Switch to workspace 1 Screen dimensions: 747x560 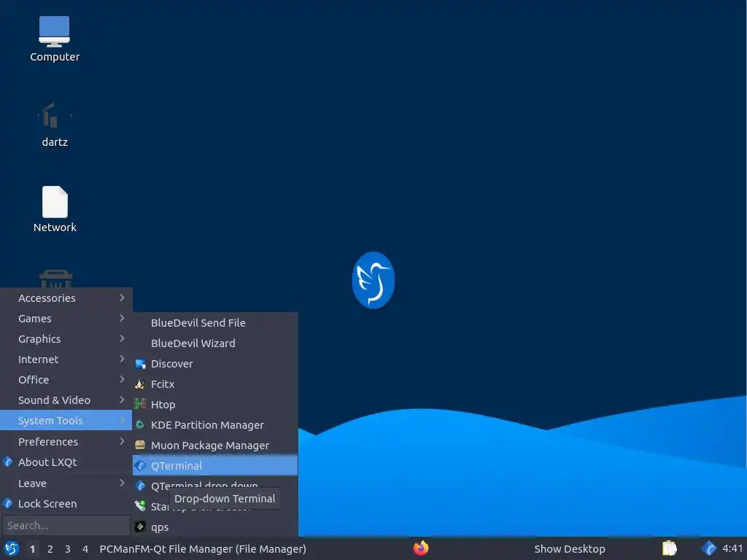pyautogui.click(x=32, y=548)
